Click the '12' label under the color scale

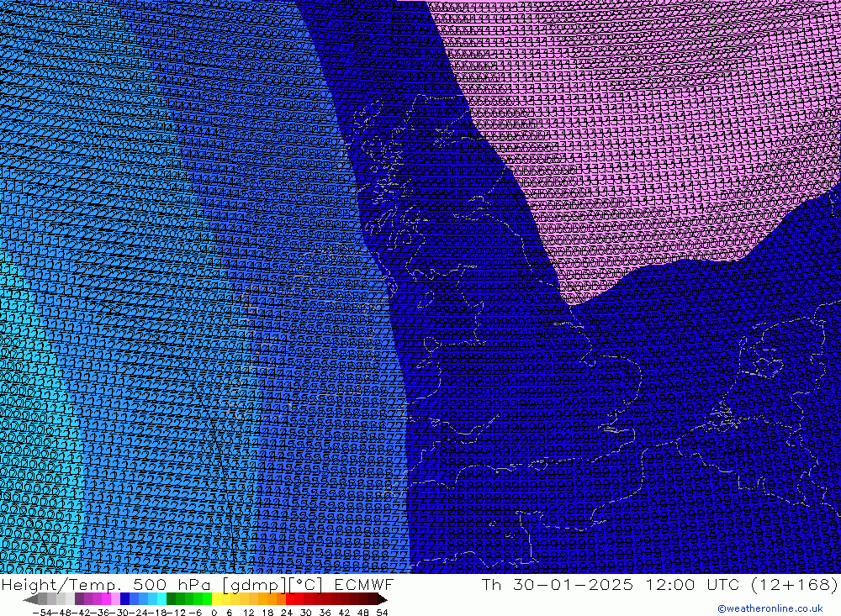click(248, 613)
